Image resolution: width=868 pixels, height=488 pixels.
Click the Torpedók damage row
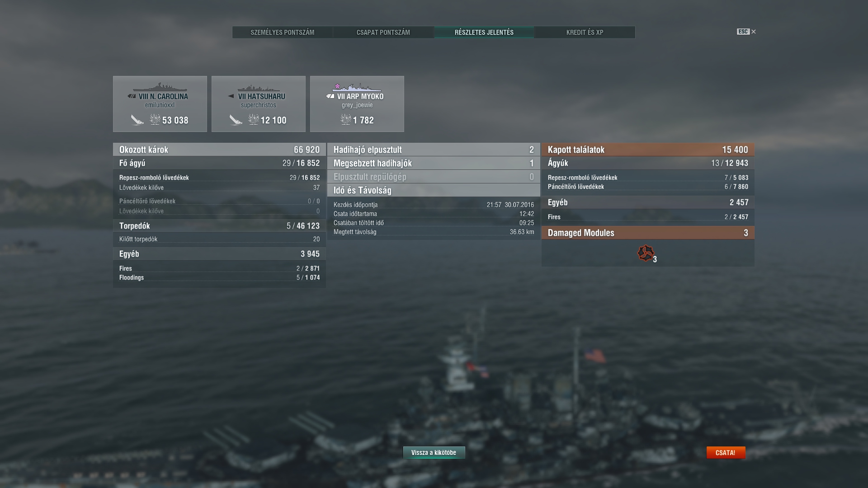[219, 226]
